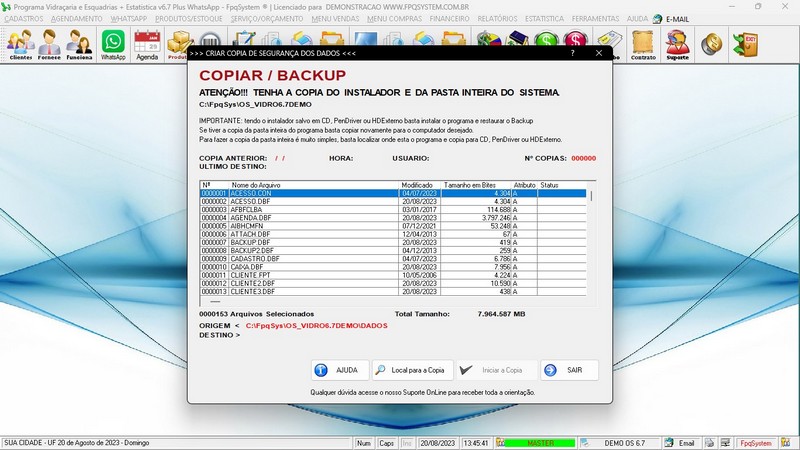Click the Email icon in status bar
Viewport: 800px width, 450px height.
[x=669, y=443]
